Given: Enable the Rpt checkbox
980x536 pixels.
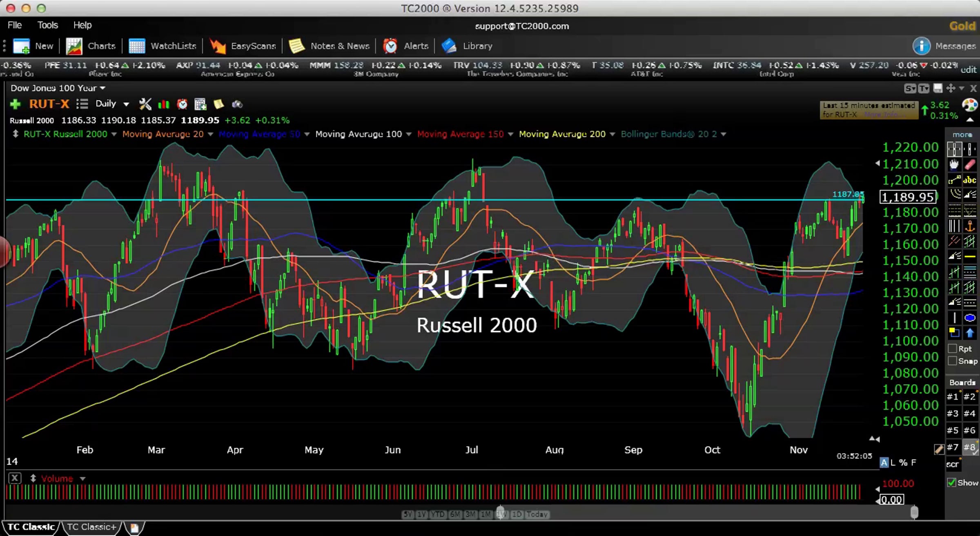Looking at the screenshot, I should pyautogui.click(x=952, y=349).
